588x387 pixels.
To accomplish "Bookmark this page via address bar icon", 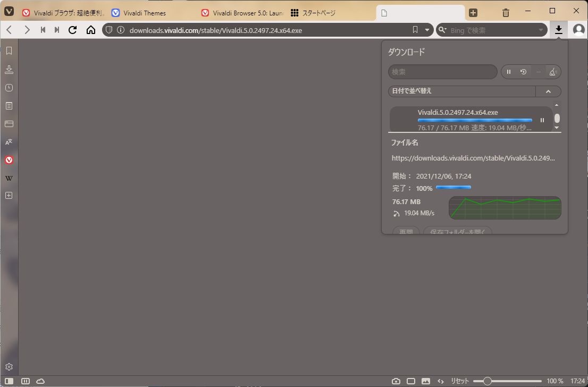I will tap(415, 30).
